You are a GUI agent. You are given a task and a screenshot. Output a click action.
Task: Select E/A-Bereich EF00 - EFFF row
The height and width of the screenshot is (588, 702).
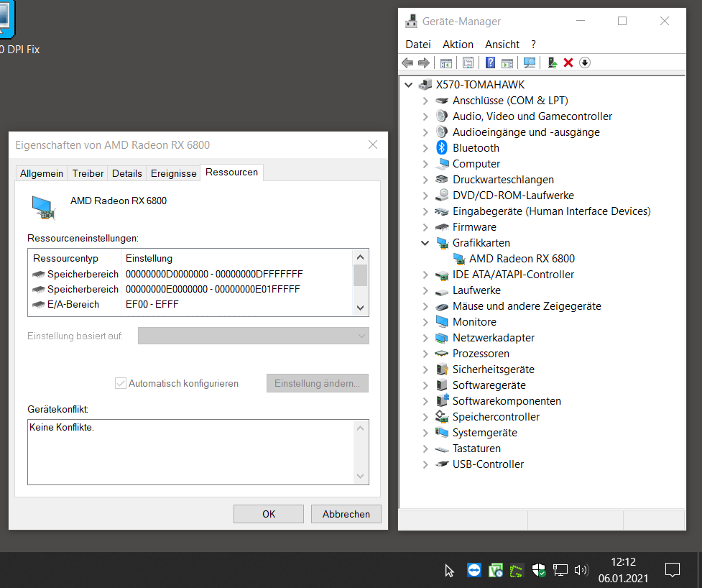pos(190,305)
